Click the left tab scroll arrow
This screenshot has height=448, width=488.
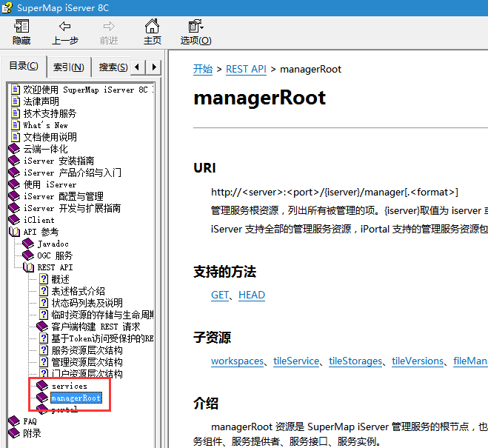click(x=138, y=67)
